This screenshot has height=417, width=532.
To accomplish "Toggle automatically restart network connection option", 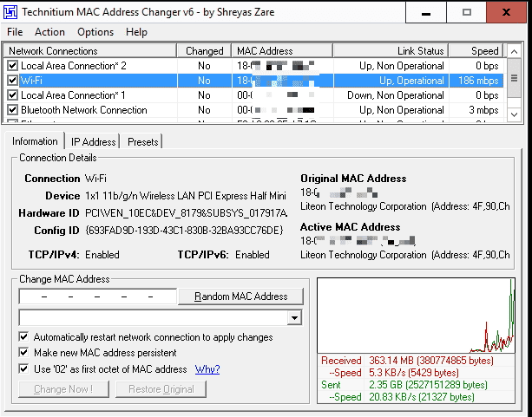I will (23, 337).
